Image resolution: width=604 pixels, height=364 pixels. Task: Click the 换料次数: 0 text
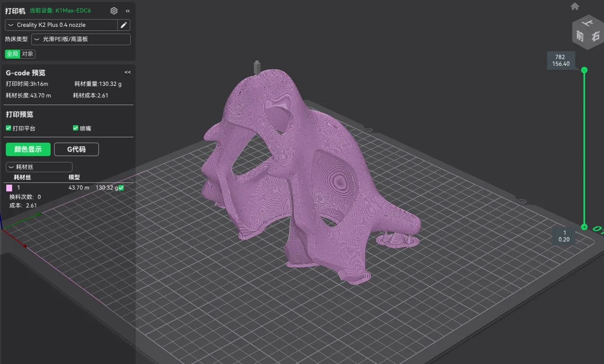tap(25, 197)
